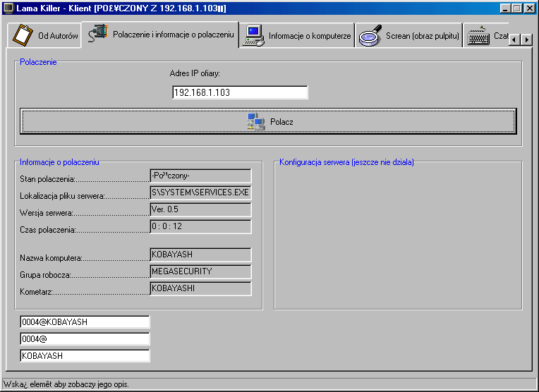Click the bottom KOBAYASH text box
This screenshot has width=539, height=392.
[85, 356]
